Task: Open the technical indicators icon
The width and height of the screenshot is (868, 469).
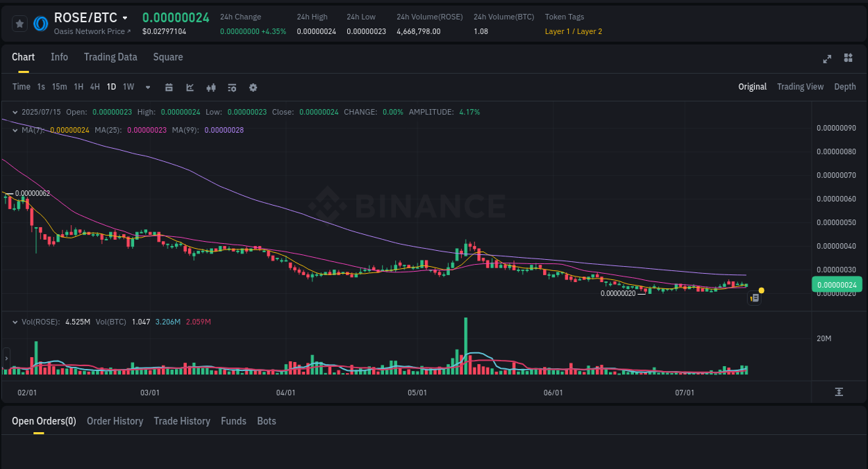Action: [x=232, y=88]
